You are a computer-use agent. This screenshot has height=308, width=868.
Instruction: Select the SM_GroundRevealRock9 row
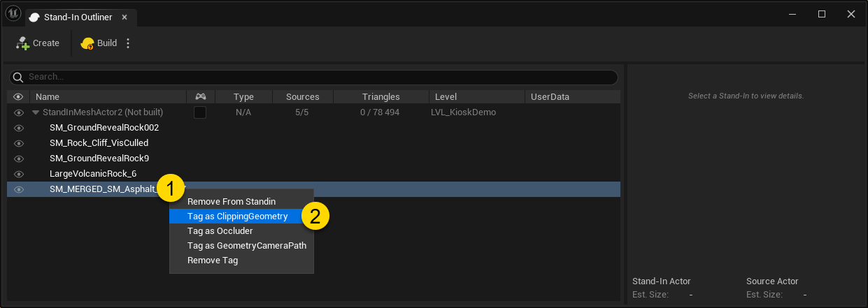point(313,159)
